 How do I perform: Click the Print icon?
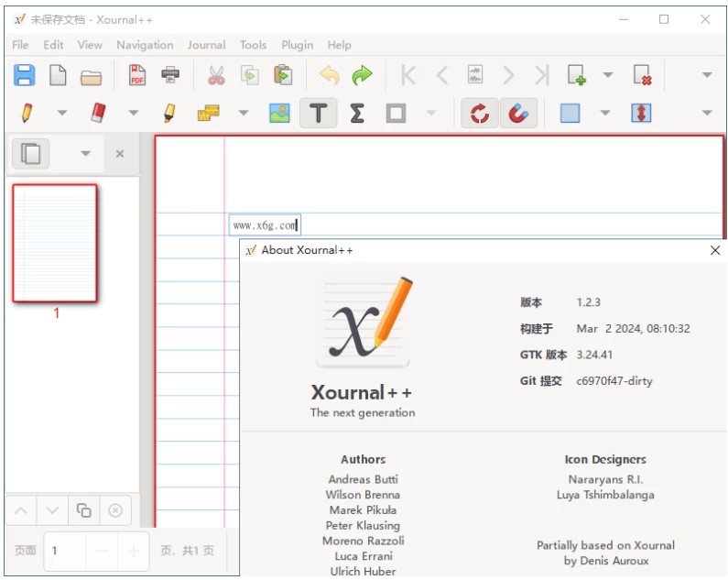171,75
